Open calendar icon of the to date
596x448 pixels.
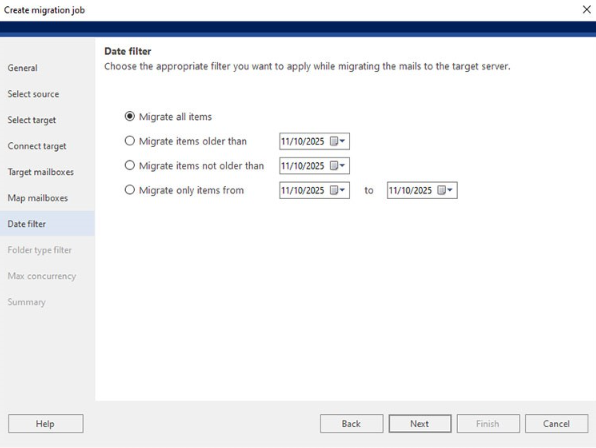445,190
